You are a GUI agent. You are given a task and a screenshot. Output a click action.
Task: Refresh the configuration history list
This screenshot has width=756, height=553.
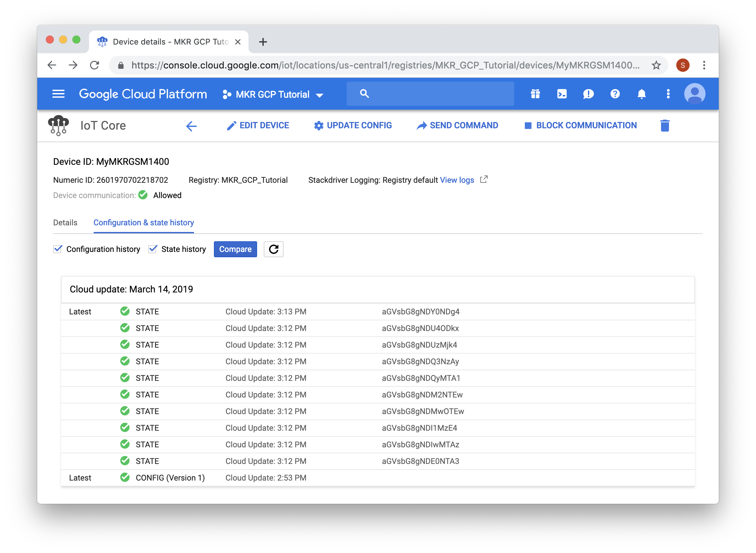[x=274, y=249]
